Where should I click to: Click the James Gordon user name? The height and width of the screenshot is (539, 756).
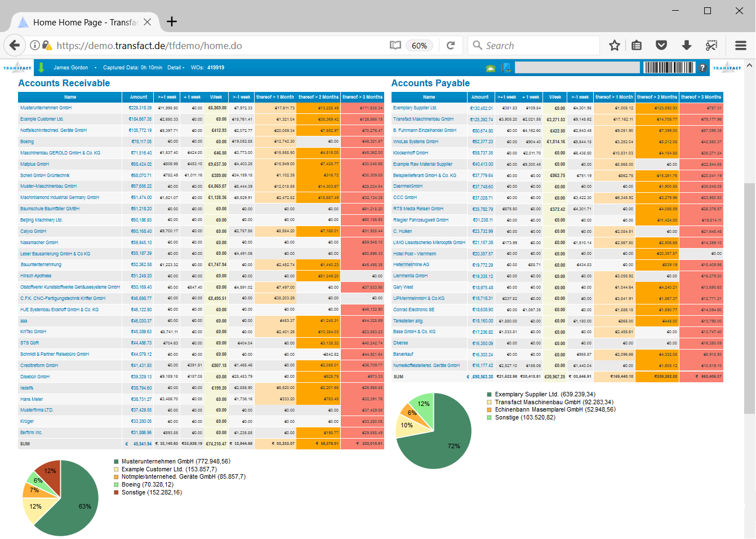point(70,68)
